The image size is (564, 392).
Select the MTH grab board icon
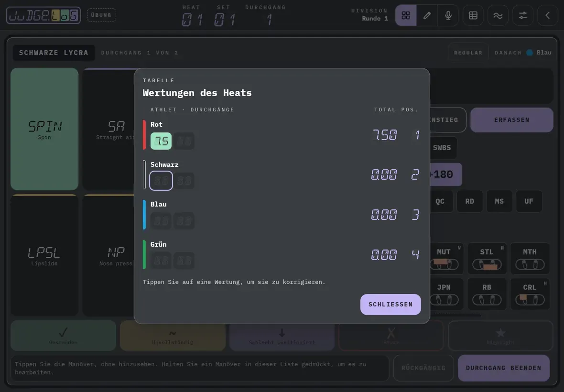(530, 259)
